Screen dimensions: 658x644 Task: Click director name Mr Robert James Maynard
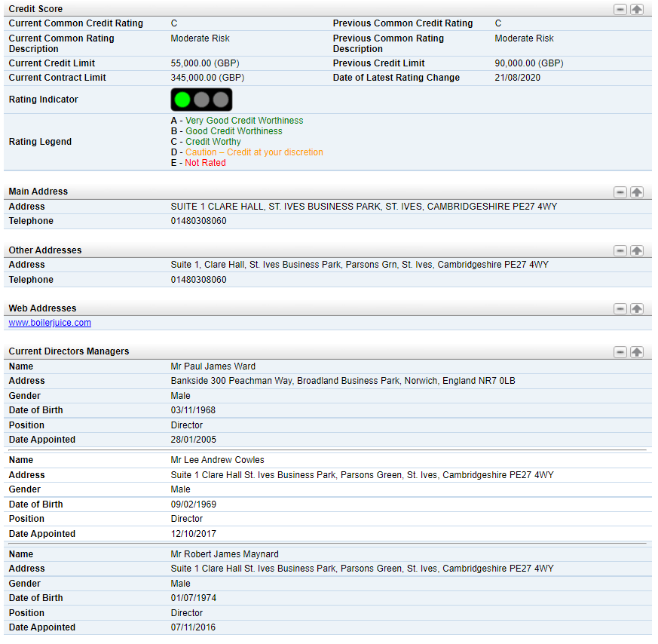225,554
